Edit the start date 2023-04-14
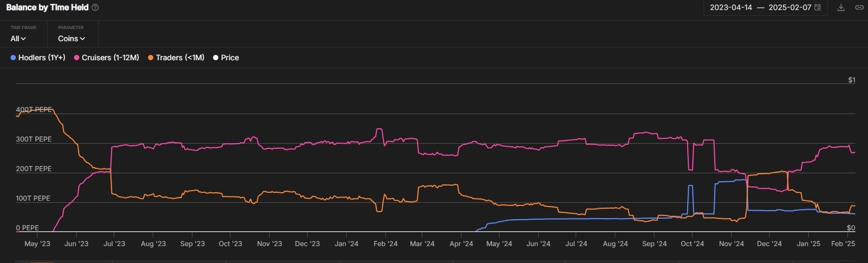This screenshot has height=263, width=868. coord(731,7)
